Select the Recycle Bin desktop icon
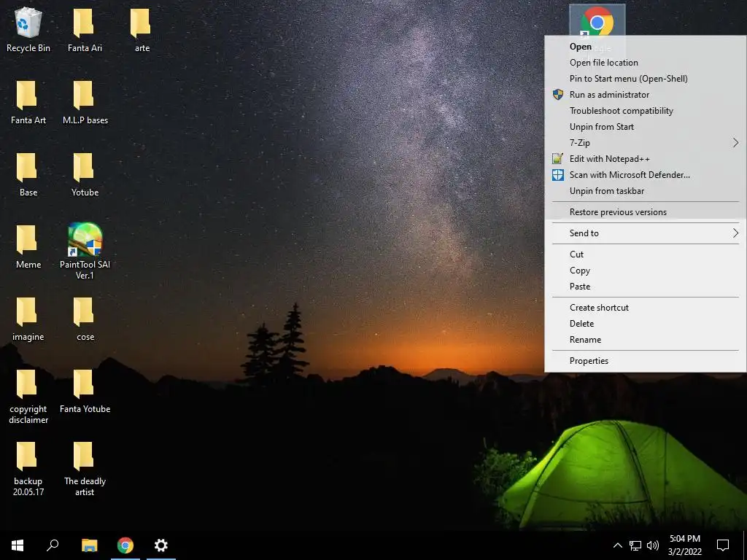747x560 pixels. (x=28, y=29)
